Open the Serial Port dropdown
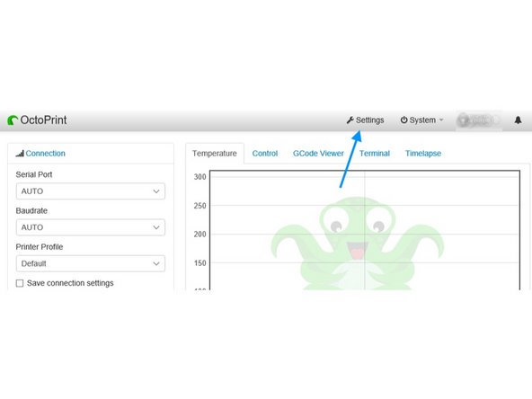This screenshot has height=399, width=532. click(91, 191)
